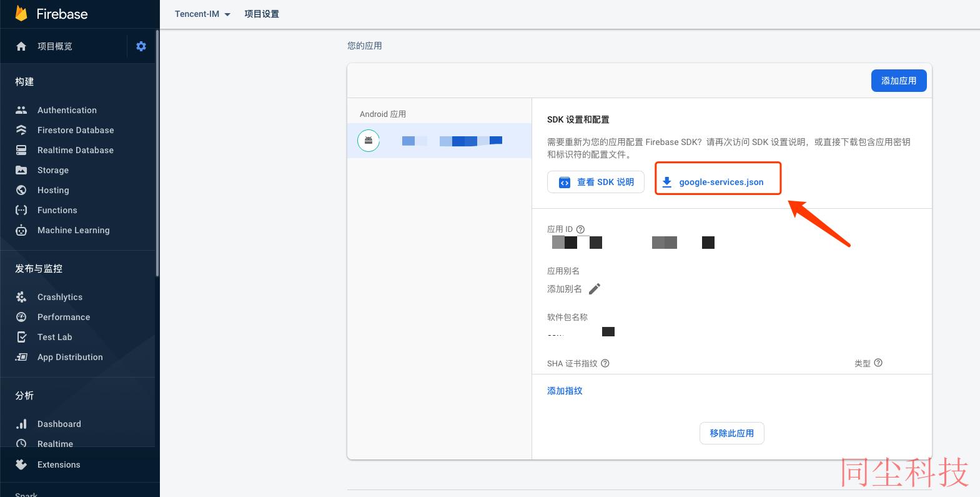Viewport: 980px width, 497px height.
Task: Click the Hosting globe icon
Action: coord(21,190)
